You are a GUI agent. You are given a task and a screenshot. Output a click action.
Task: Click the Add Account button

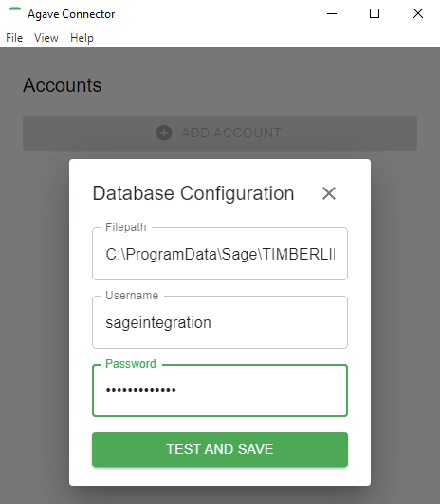[220, 133]
